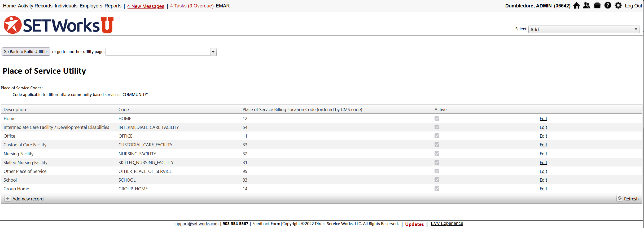Edit the Skilled Nursing Facility record
Image resolution: width=644 pixels, height=228 pixels.
click(543, 163)
